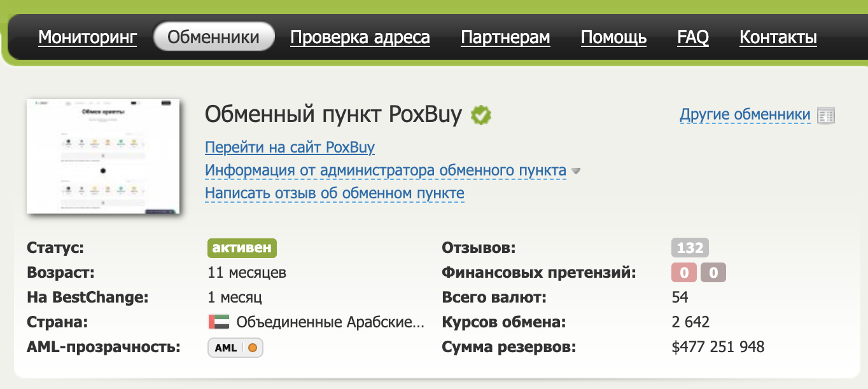Click the 'Обменный пункт PoxBuy' heading

(x=333, y=116)
